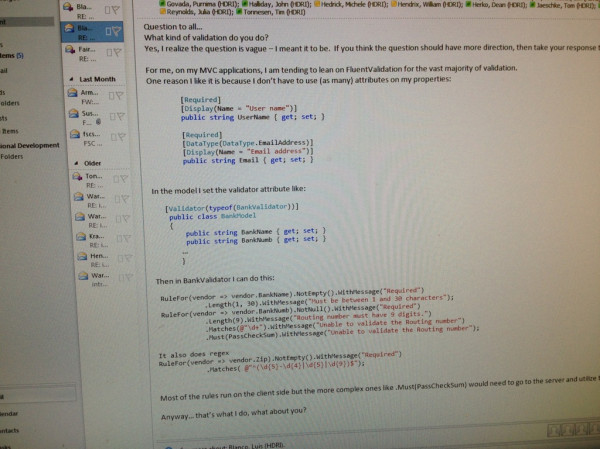Click the 'Ton...' replied-mail icon
The height and width of the screenshot is (449, 600).
77,176
